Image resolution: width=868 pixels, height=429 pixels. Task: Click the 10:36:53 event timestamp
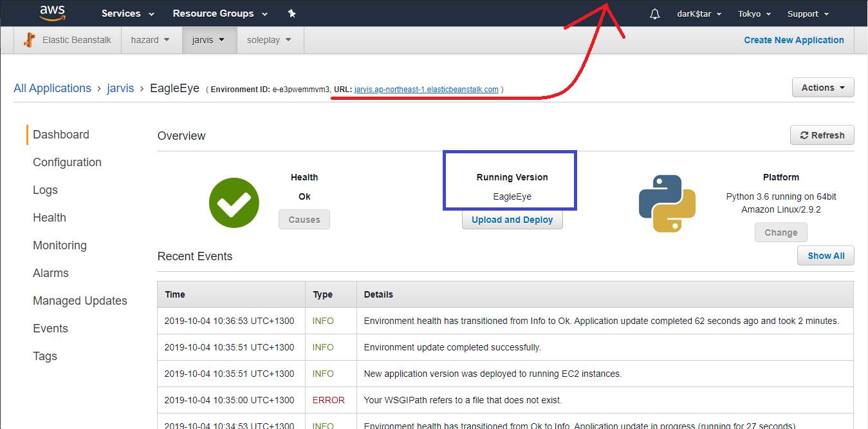(229, 321)
